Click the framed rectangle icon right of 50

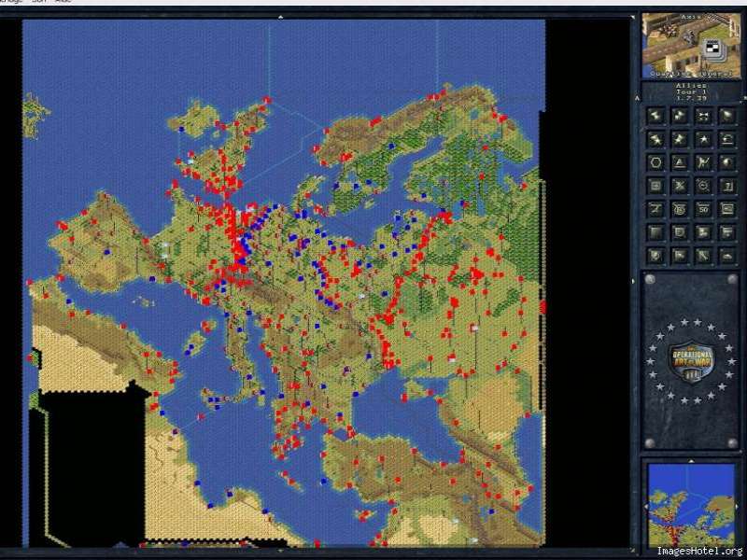coord(727,209)
